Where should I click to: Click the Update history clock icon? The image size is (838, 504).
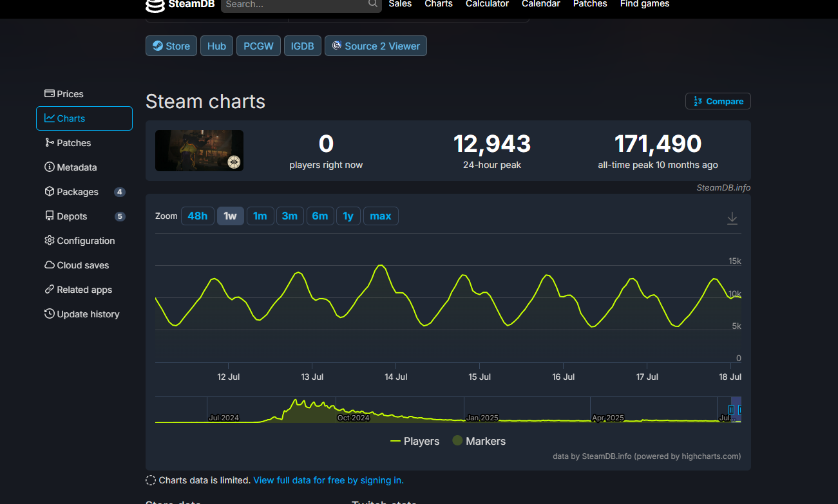tap(49, 314)
